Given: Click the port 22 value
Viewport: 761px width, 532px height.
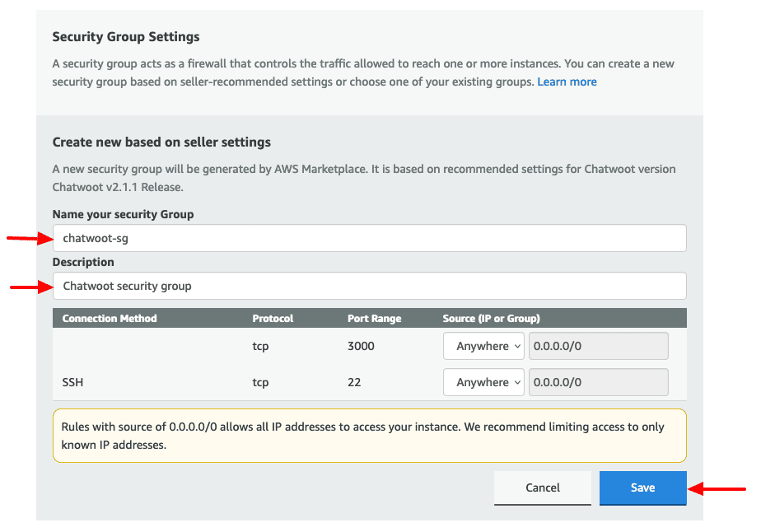Looking at the screenshot, I should pyautogui.click(x=355, y=382).
